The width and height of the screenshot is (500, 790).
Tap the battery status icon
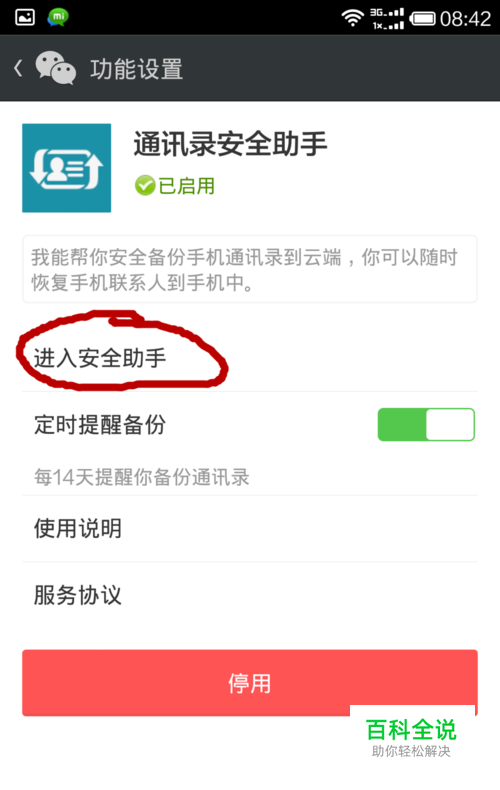(422, 19)
